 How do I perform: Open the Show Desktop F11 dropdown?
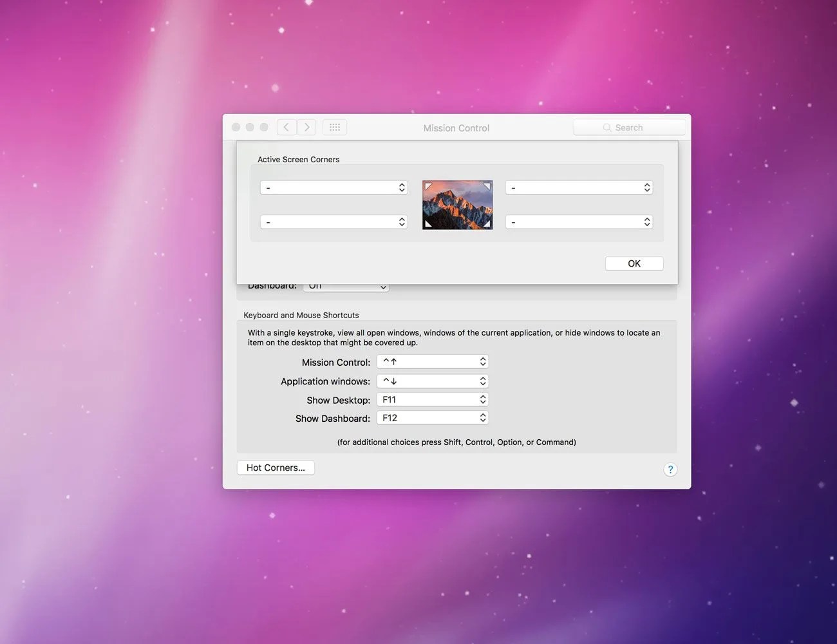433,400
